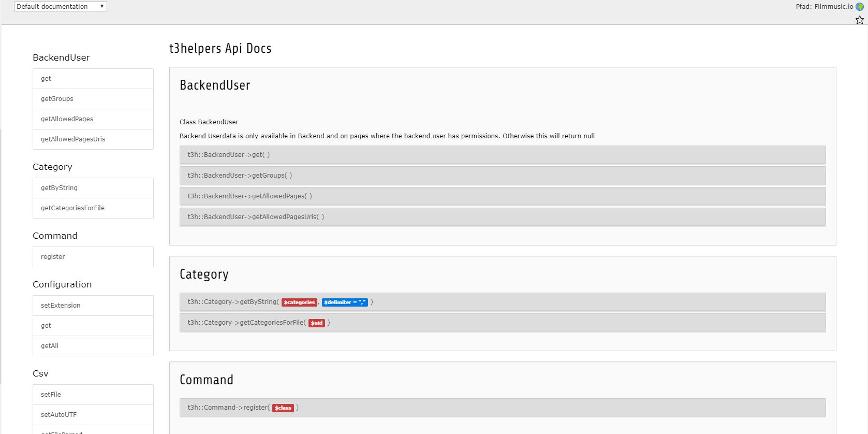Open the Default documentation dropdown
The image size is (868, 434).
point(61,6)
